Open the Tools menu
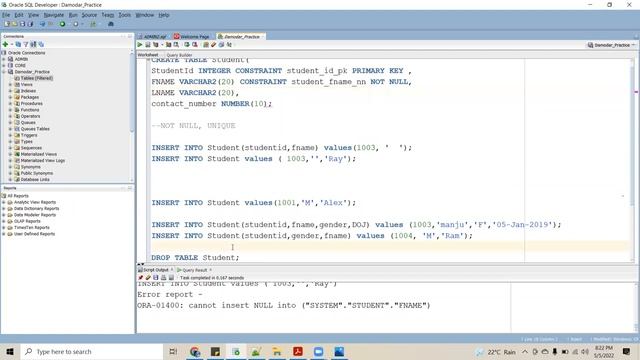Viewport: 640px width, 360px height. (x=124, y=15)
